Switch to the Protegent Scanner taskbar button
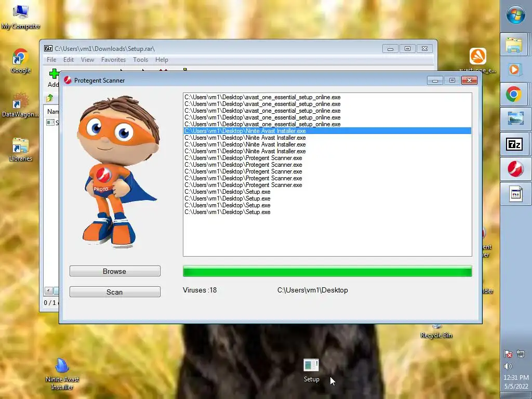This screenshot has width=532, height=399. tap(515, 169)
